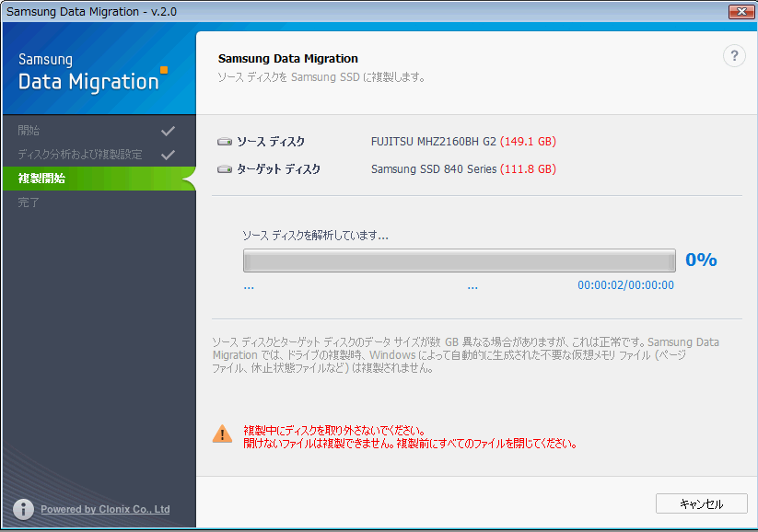Click the elapsed time counter 00:00:02/00:00:00
This screenshot has height=532, width=758.
(x=625, y=285)
